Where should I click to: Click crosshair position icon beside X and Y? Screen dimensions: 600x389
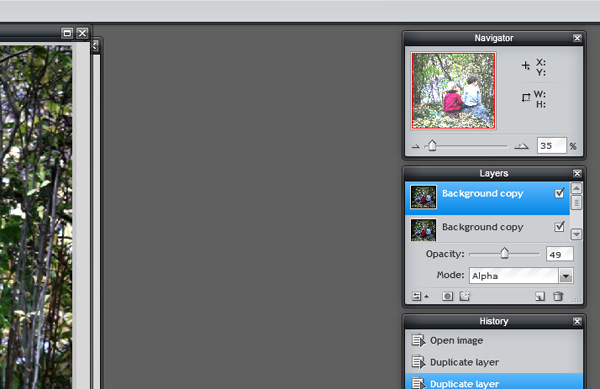(526, 66)
